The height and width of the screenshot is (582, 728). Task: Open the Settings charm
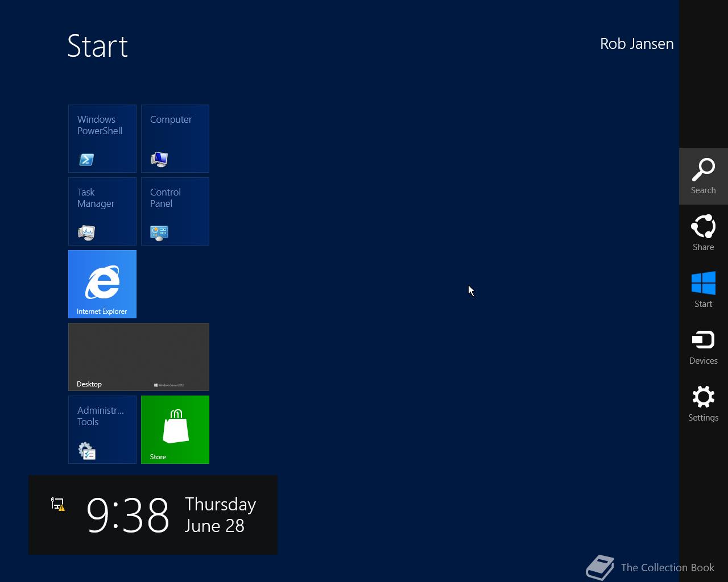coord(704,404)
